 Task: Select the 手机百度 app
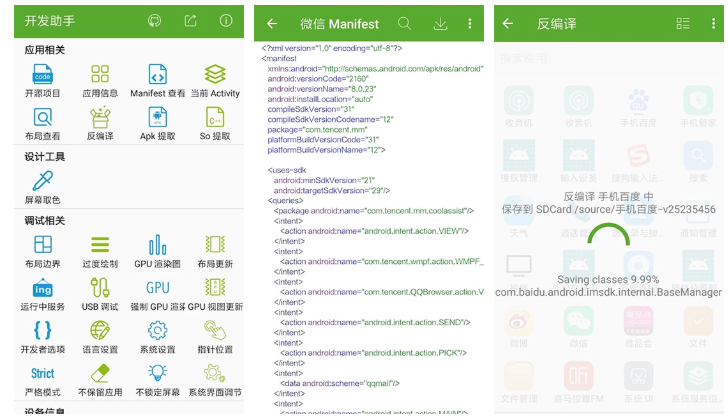point(638,107)
